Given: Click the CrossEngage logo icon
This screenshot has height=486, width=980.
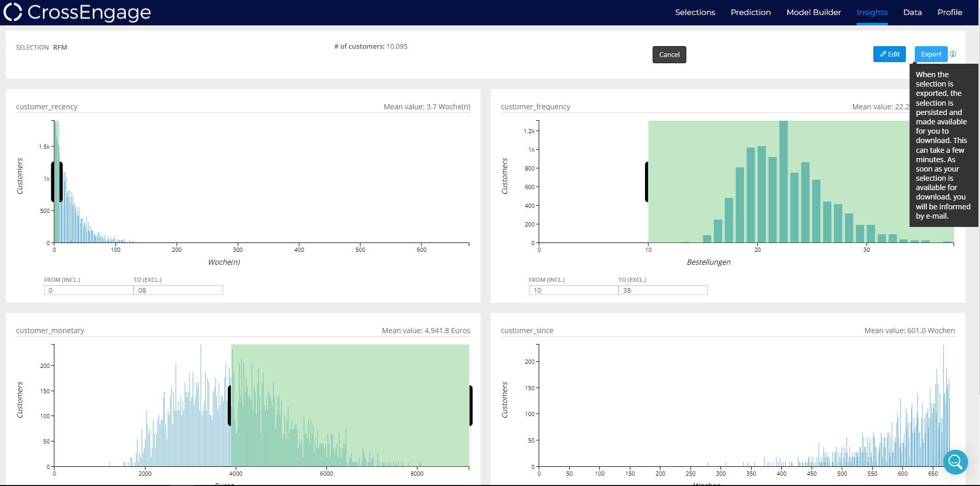Looking at the screenshot, I should [13, 12].
